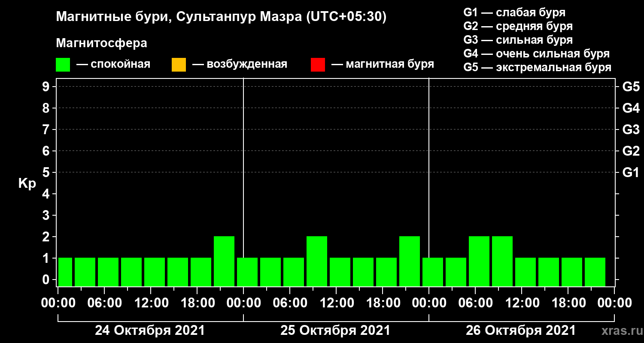Click the G1 label on the right axis
644x343 pixels.
click(x=631, y=173)
